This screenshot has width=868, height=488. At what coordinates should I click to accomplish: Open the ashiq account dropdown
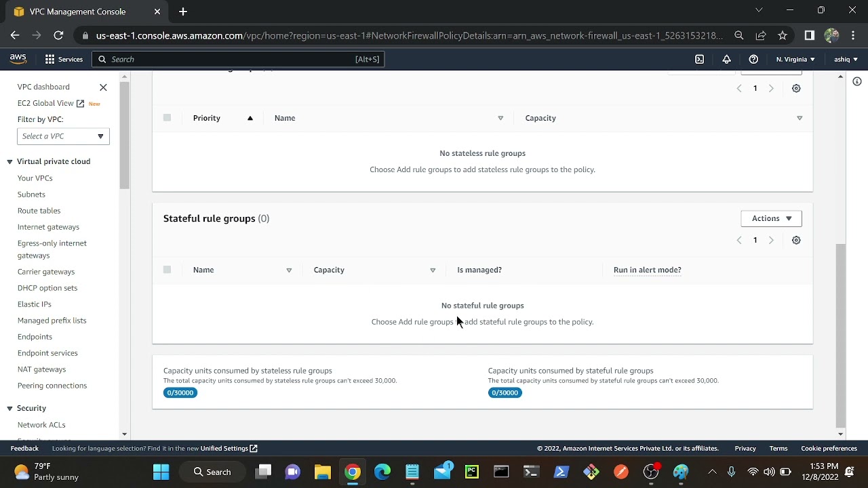(846, 59)
